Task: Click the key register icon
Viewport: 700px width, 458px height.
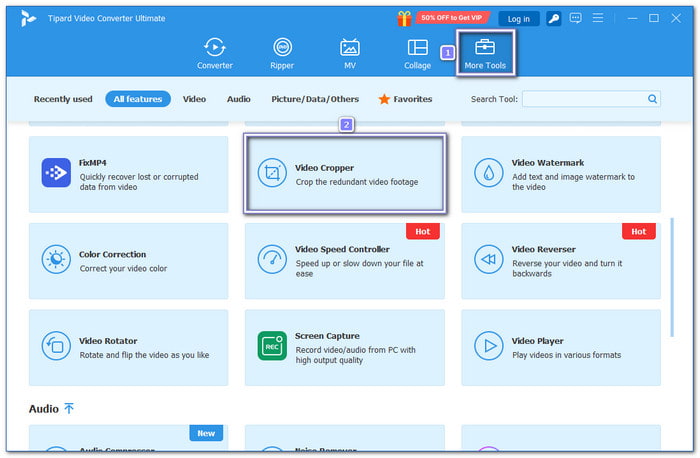Action: point(552,18)
